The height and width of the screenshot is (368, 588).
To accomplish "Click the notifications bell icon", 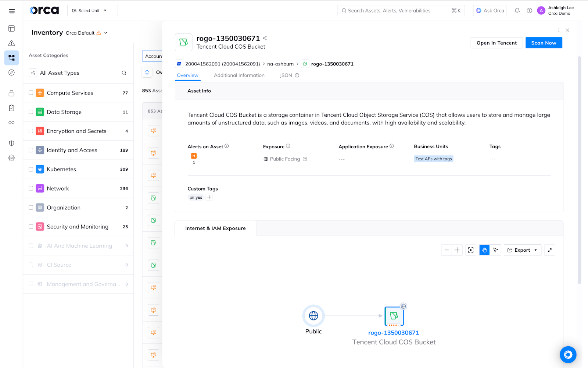I will coord(517,11).
